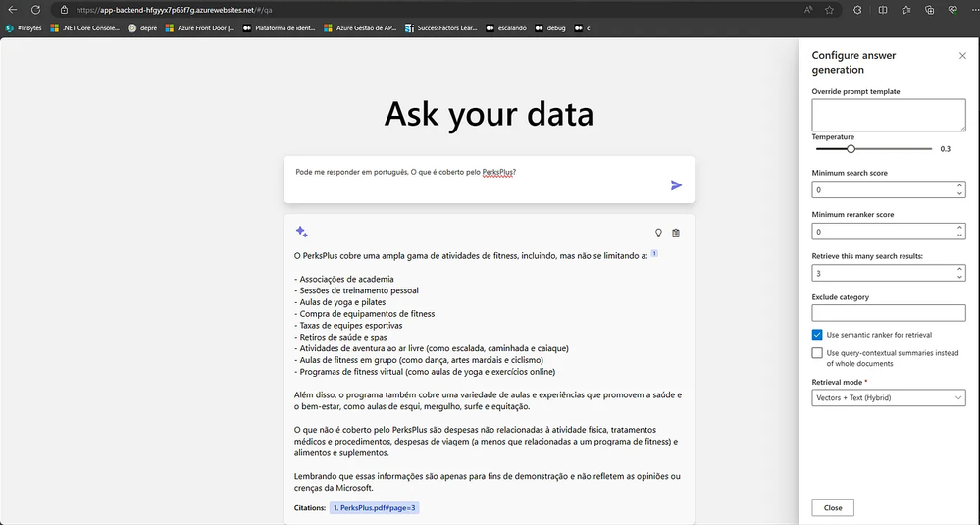This screenshot has height=525, width=980.
Task: Click 'Aulas de yoga e pilates' line
Action: click(340, 302)
